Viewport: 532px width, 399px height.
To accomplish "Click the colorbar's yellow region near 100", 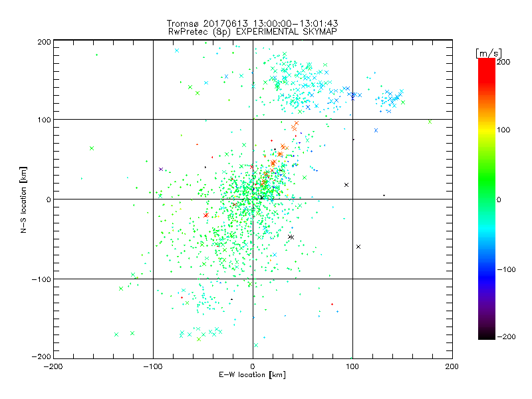I will [487, 130].
